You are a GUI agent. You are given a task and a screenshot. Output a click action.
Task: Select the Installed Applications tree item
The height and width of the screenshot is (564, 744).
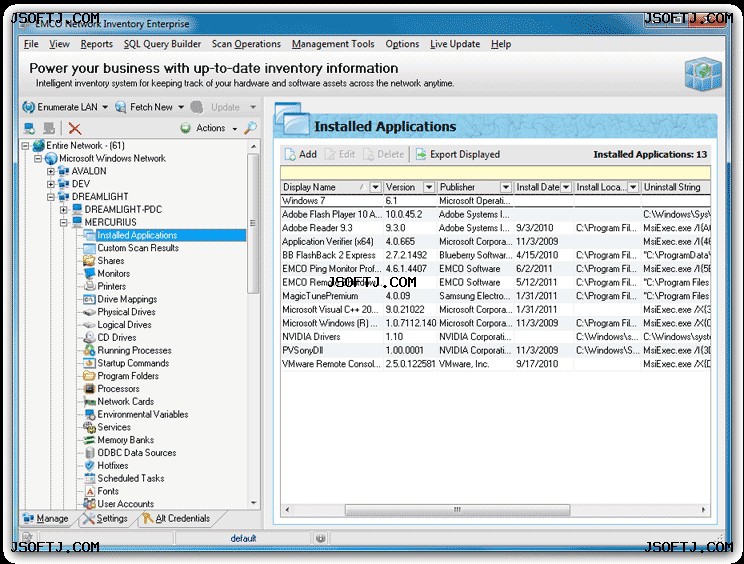[x=137, y=235]
